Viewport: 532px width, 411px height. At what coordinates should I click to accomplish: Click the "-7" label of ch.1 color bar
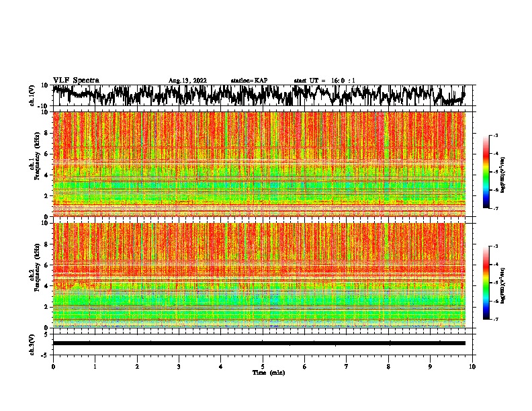(496, 209)
